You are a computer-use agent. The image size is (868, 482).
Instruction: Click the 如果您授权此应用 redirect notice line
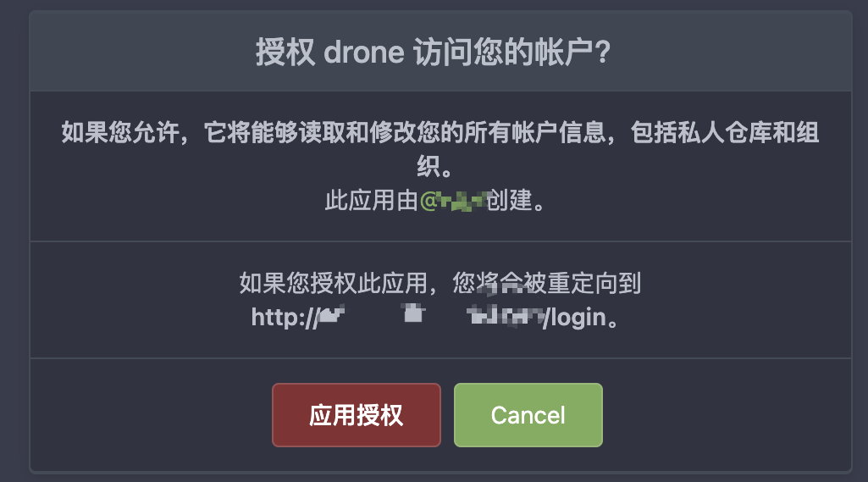coord(440,283)
